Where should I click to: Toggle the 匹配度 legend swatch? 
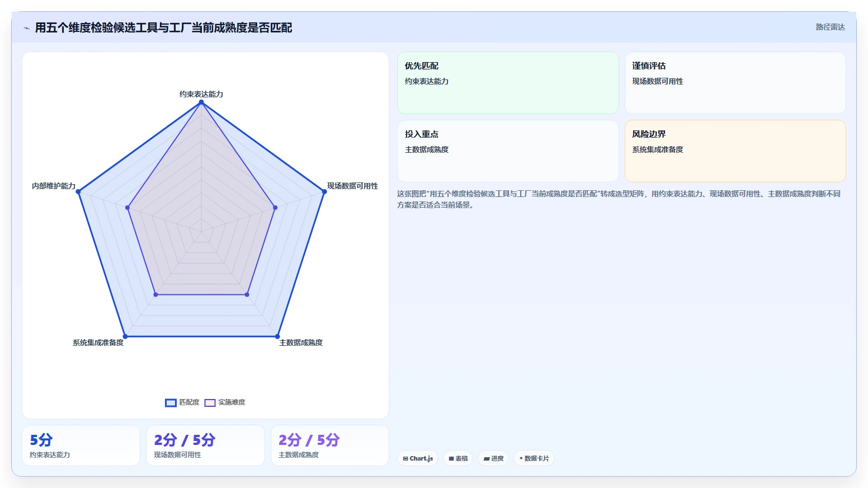coord(171,402)
